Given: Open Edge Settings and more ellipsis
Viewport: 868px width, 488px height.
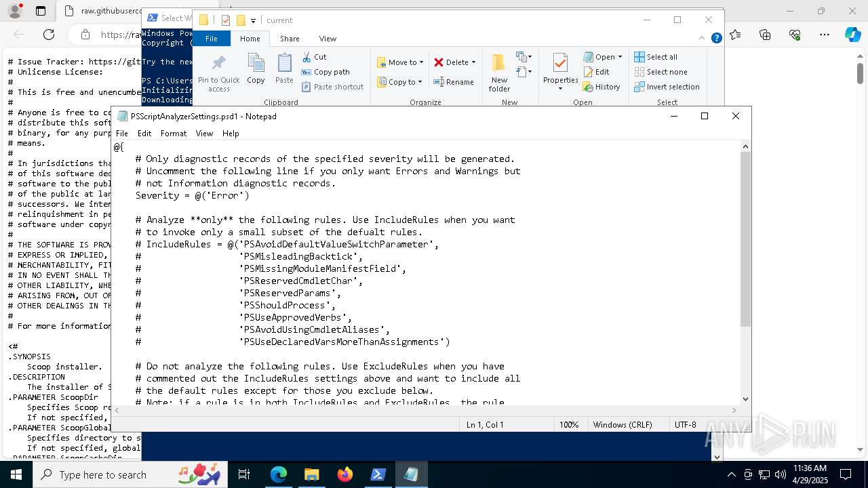Looking at the screenshot, I should [x=825, y=35].
